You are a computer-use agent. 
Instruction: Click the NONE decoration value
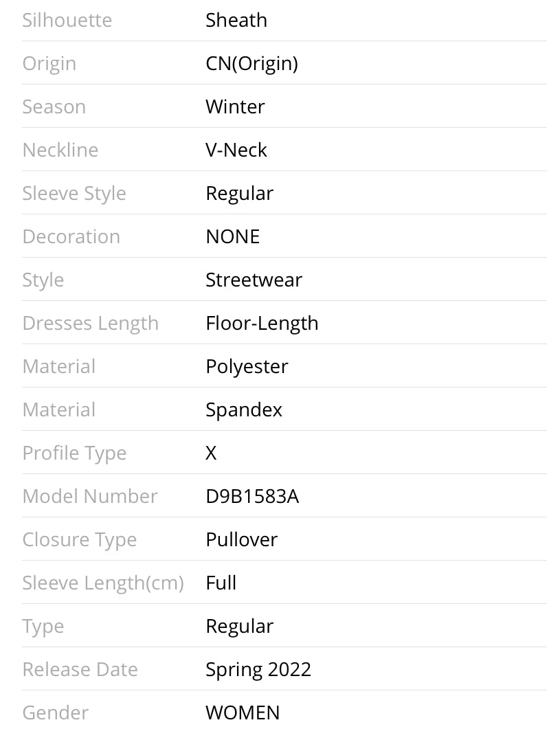(232, 236)
